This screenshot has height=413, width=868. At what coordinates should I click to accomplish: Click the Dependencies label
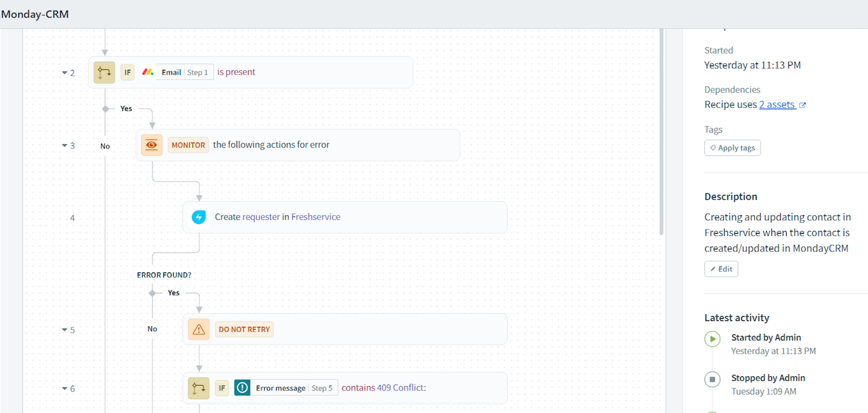coord(732,89)
